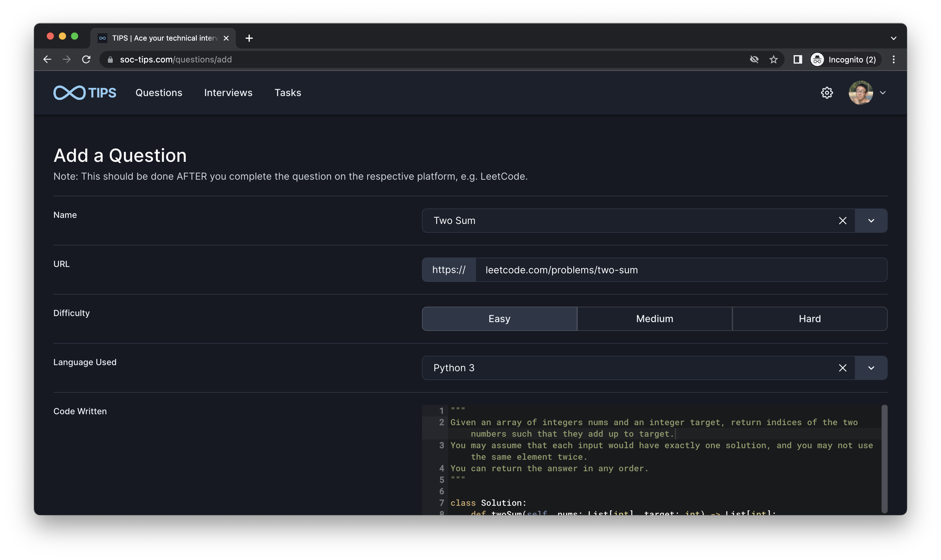Click the user profile avatar
The height and width of the screenshot is (560, 941).
[861, 93]
